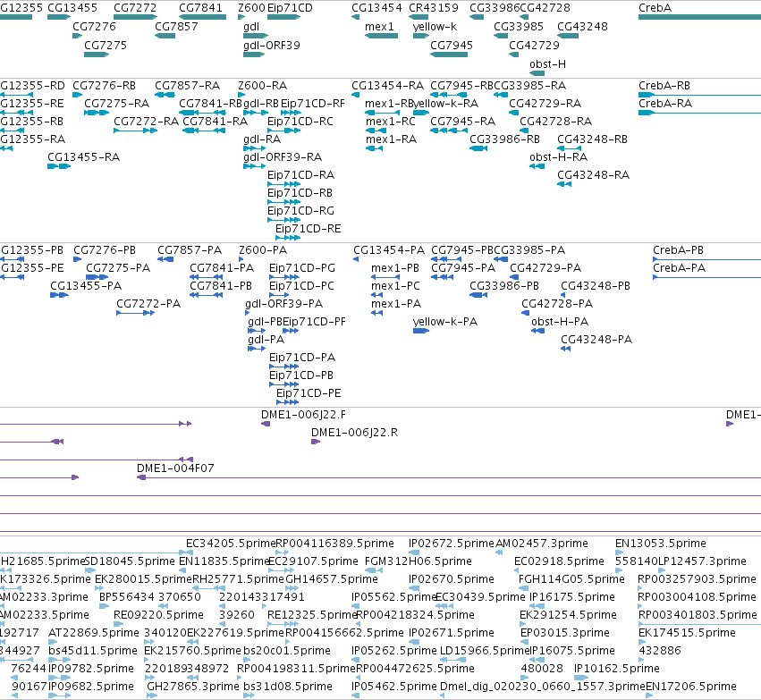
Task: Click the CG13455 gene label
Action: (72, 8)
